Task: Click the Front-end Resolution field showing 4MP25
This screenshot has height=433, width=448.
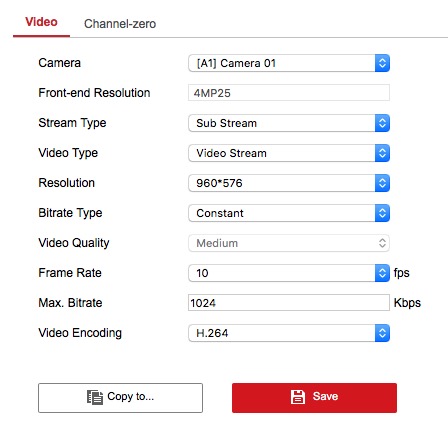Action: point(289,93)
